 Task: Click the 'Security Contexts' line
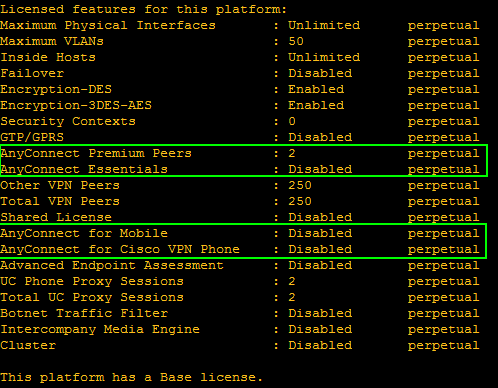[240, 122]
